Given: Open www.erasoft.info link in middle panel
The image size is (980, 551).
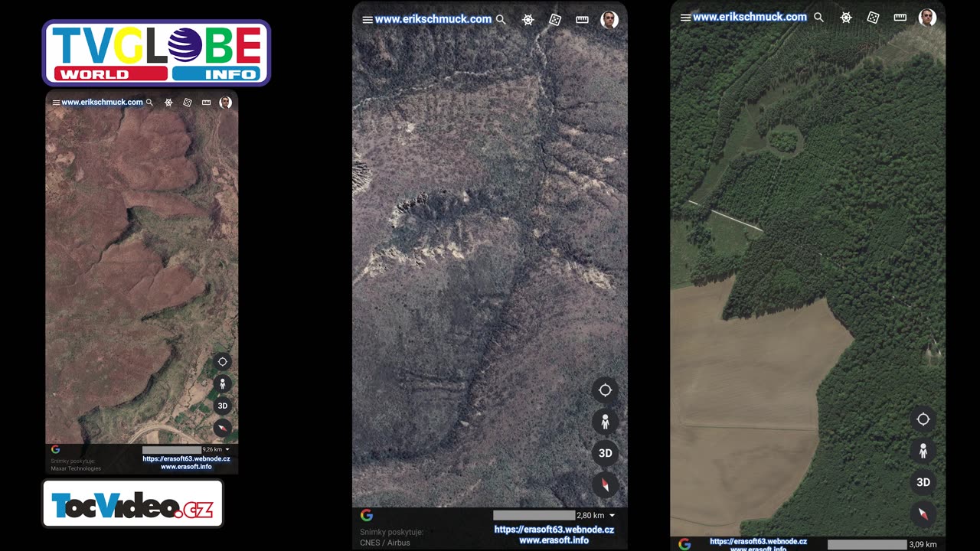Looking at the screenshot, I should (554, 540).
